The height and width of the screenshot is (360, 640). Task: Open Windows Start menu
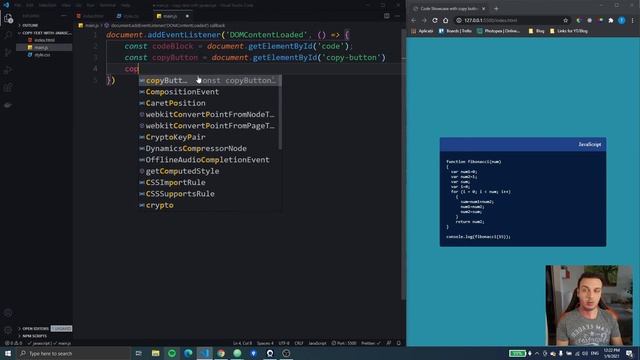8,353
